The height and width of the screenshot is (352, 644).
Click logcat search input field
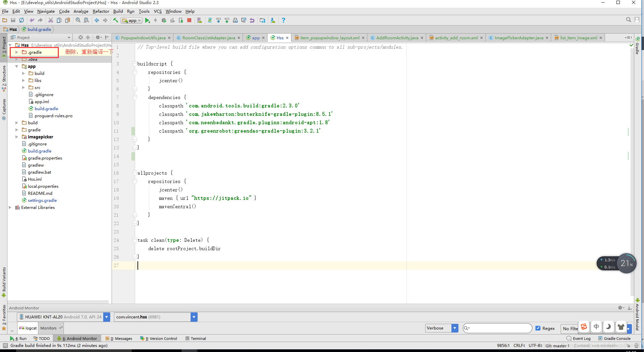(x=497, y=328)
